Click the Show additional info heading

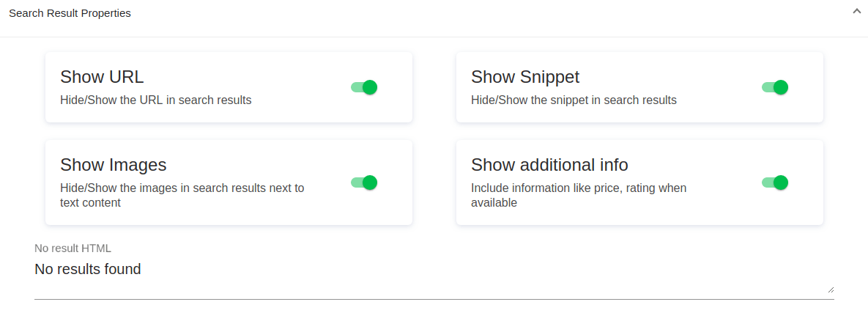click(549, 164)
